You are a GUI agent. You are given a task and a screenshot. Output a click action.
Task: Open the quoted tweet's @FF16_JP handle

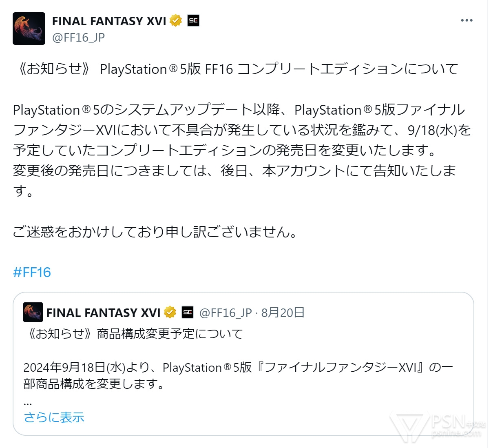point(226,313)
